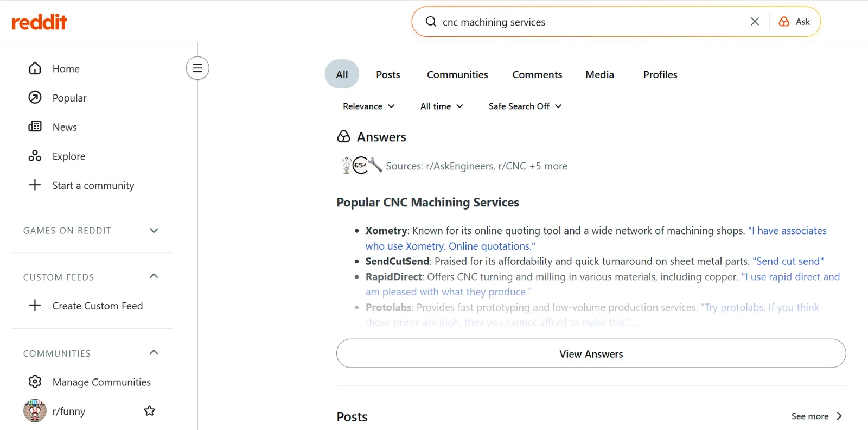Click the View Answers button
Image resolution: width=868 pixels, height=430 pixels.
591,353
